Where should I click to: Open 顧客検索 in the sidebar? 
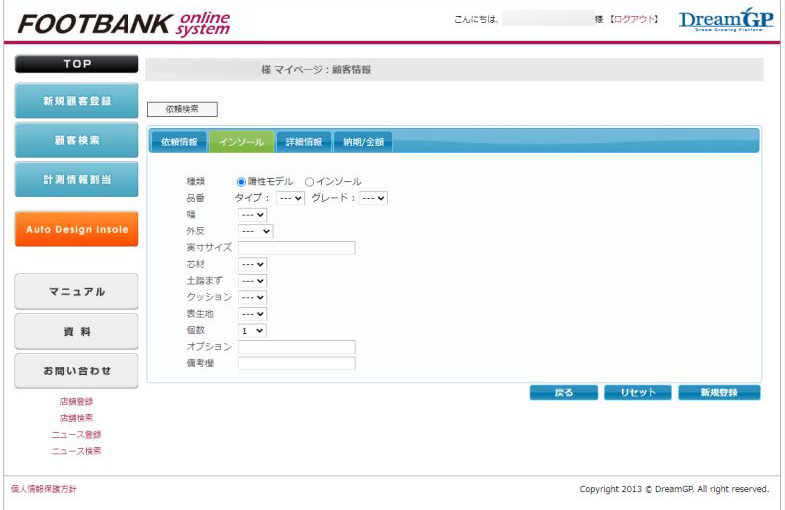pos(77,140)
